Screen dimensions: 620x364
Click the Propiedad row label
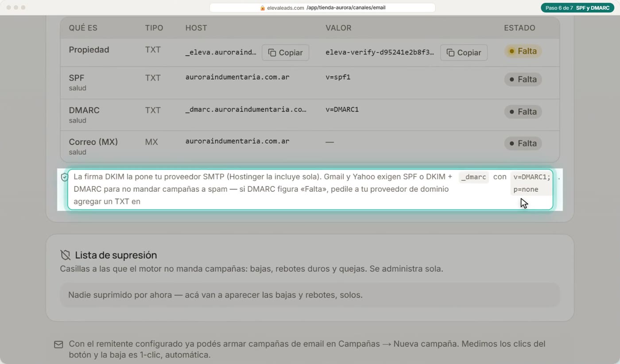click(x=89, y=50)
